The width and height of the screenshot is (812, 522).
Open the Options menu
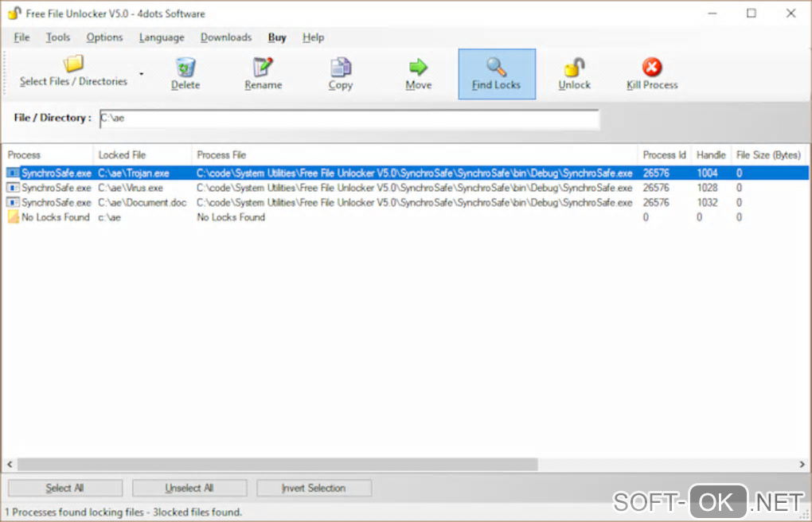104,37
